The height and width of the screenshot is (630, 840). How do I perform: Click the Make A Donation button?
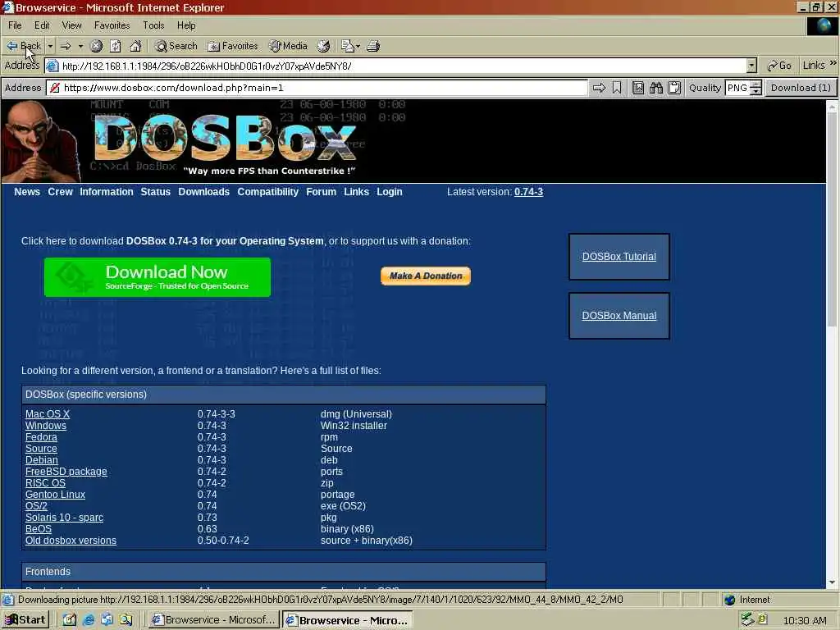(x=426, y=276)
